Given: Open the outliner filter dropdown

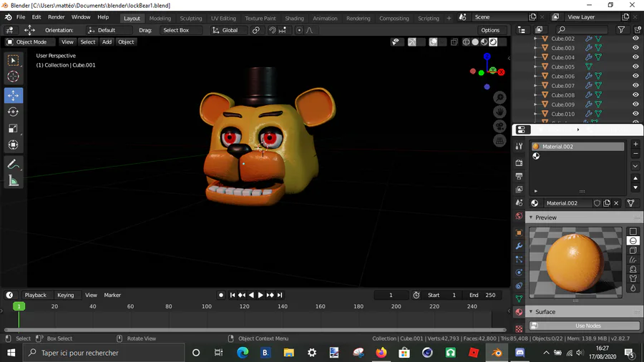Looking at the screenshot, I should pyautogui.click(x=621, y=29).
